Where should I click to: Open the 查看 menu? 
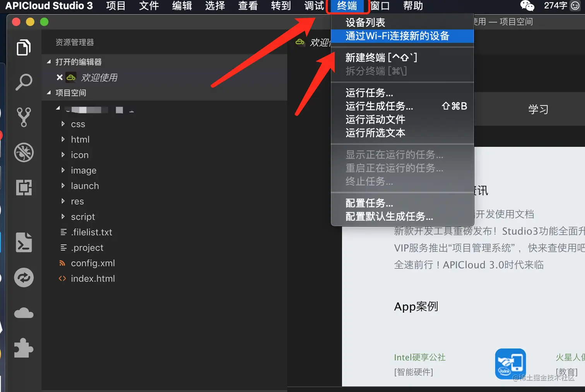point(248,6)
